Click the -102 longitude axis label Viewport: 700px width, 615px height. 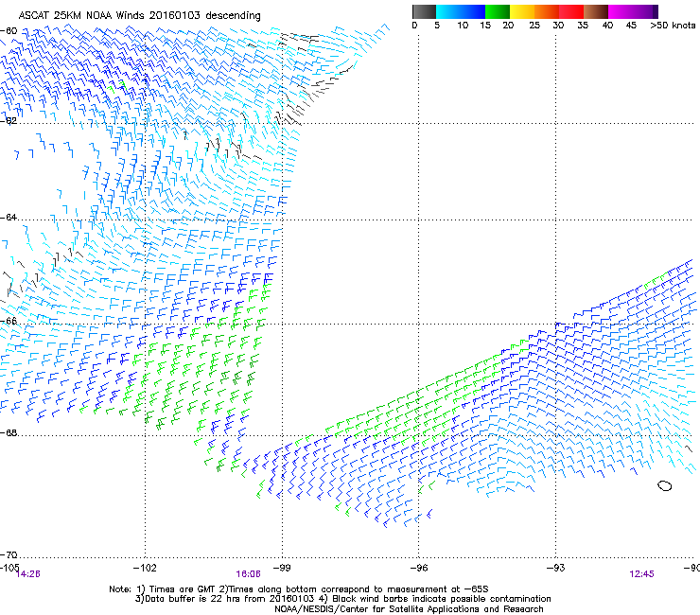pos(145,568)
